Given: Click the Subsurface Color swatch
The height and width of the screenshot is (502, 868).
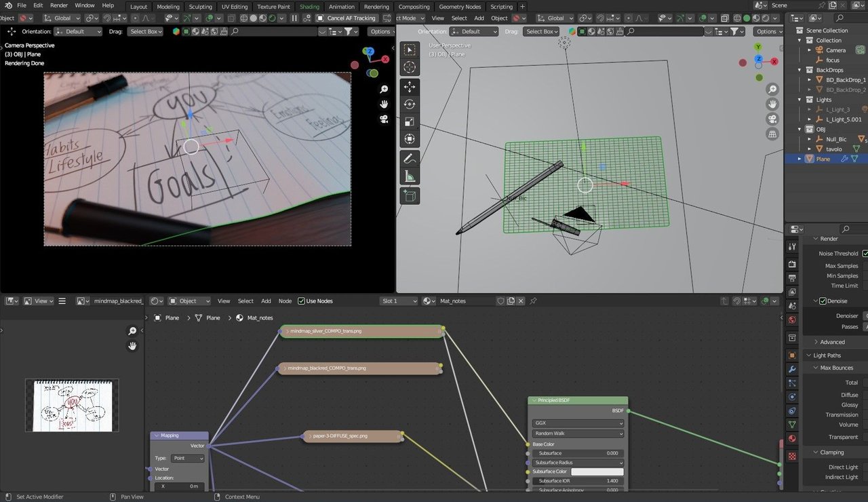Looking at the screenshot, I should click(597, 471).
